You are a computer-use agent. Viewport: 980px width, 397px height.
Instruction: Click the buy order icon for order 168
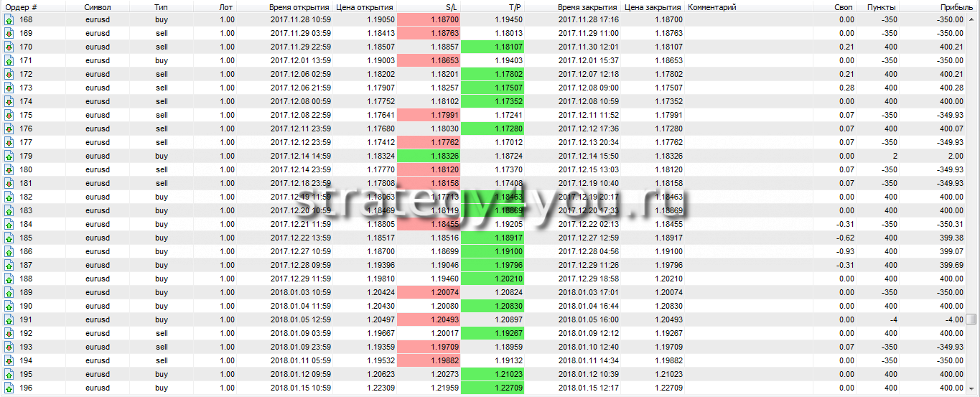click(9, 19)
